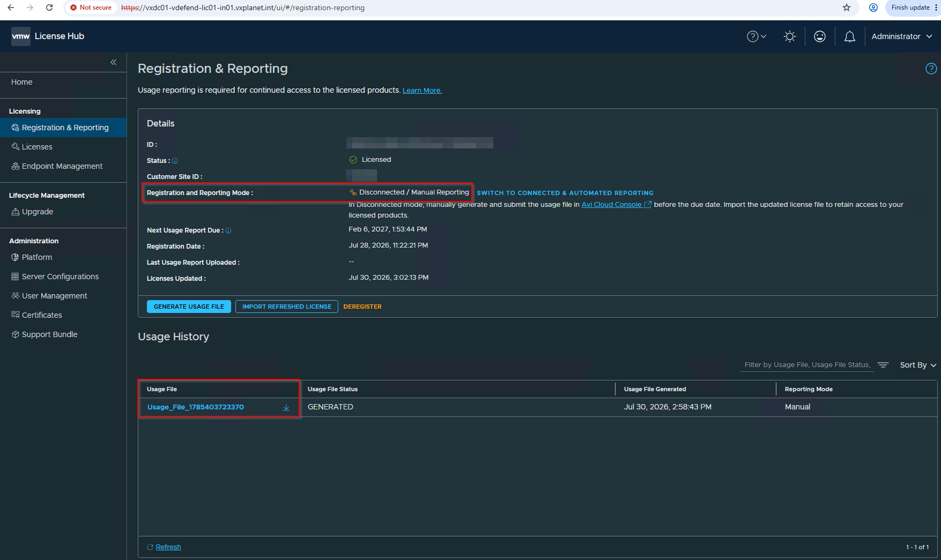
Task: Click the Feb 6, 2027, 1:53:44 PM value
Action: (388, 229)
